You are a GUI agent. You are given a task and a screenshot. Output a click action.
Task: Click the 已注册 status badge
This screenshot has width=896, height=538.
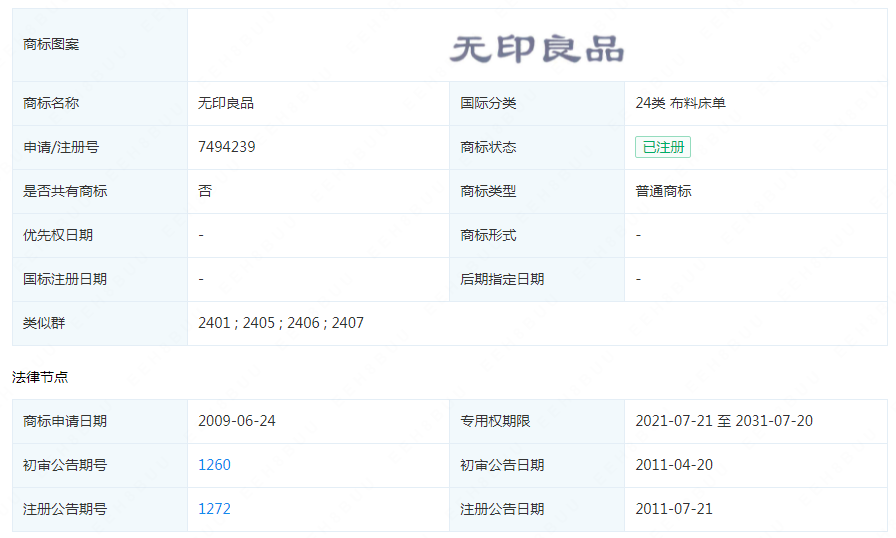click(x=663, y=147)
